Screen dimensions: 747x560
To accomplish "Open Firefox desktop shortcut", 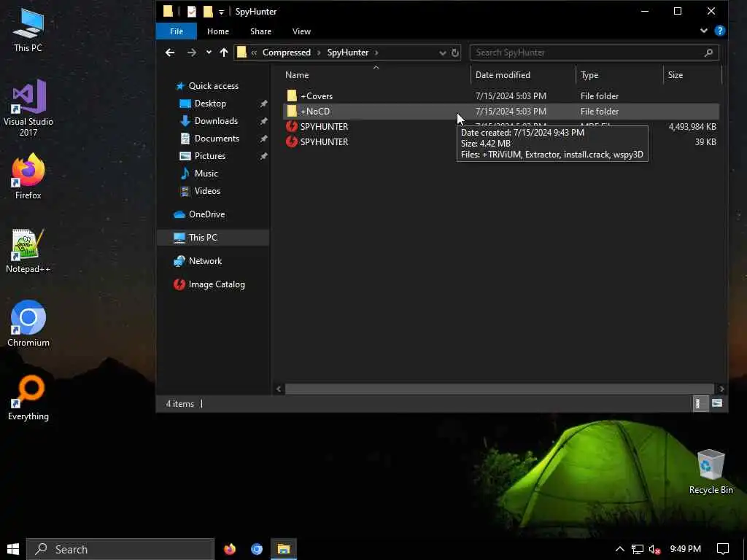I will click(28, 176).
